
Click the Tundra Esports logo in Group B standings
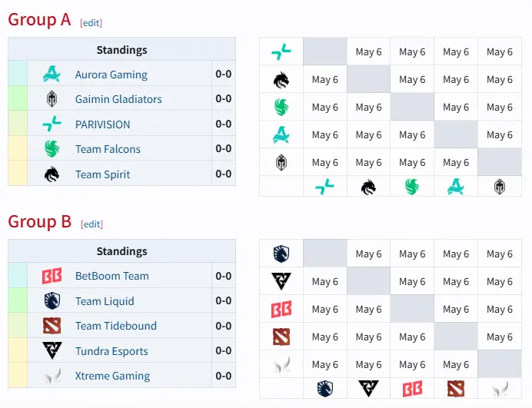pyautogui.click(x=52, y=350)
